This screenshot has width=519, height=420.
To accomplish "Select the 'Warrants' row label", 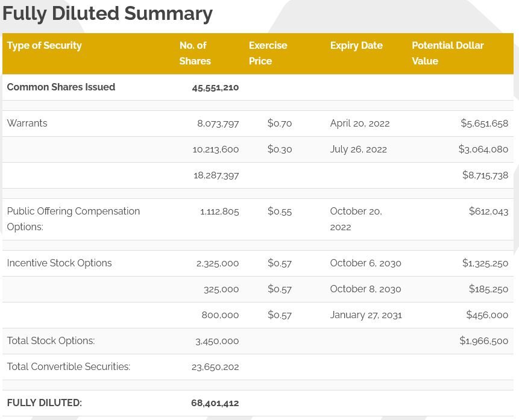I will [x=27, y=124].
